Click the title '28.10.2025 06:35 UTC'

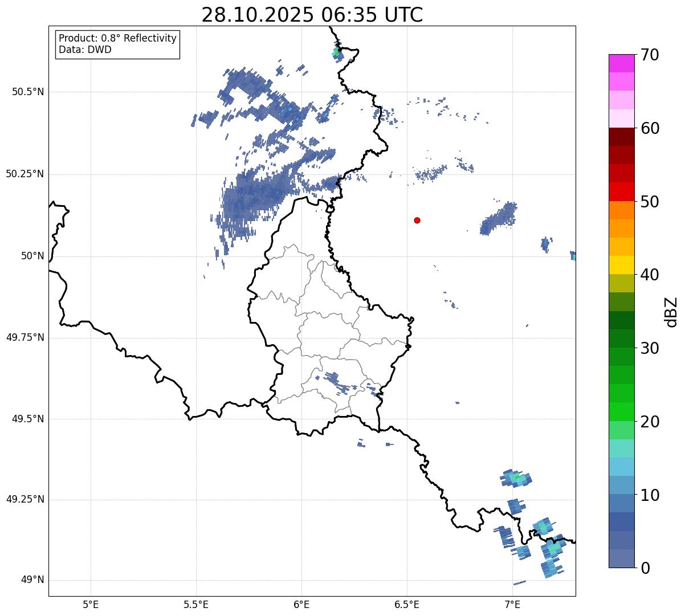click(x=312, y=15)
